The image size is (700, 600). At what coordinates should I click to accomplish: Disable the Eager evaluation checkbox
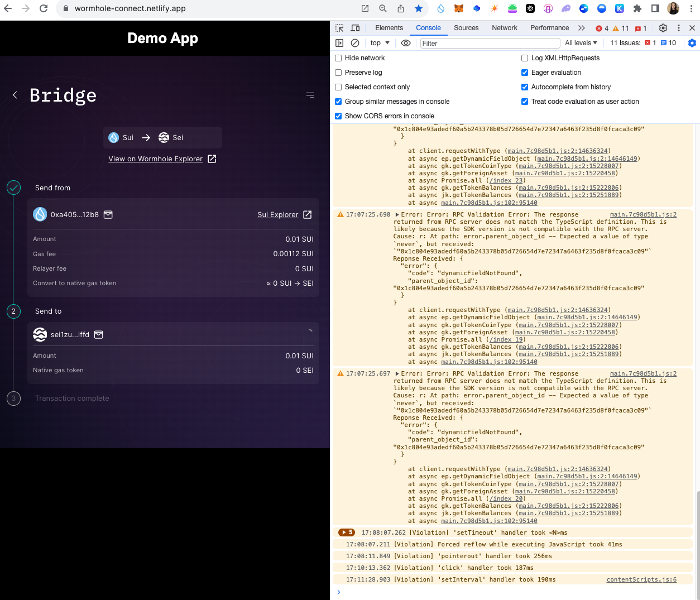point(525,72)
